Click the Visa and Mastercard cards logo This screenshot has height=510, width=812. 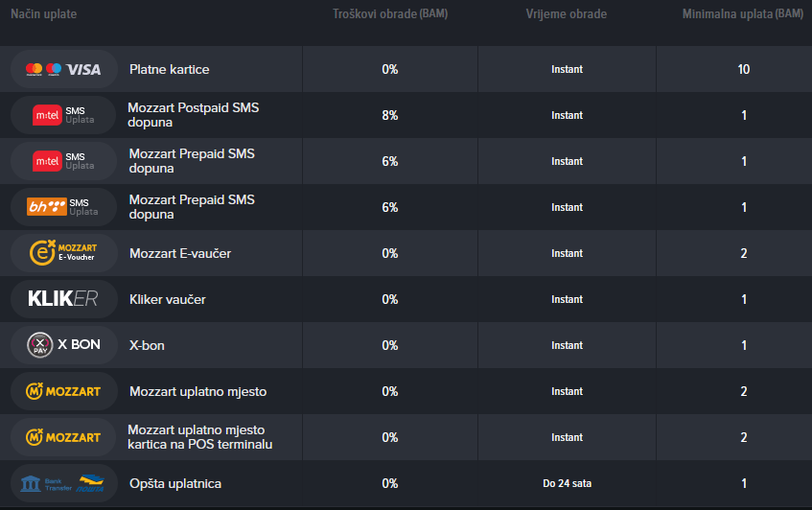click(x=63, y=69)
